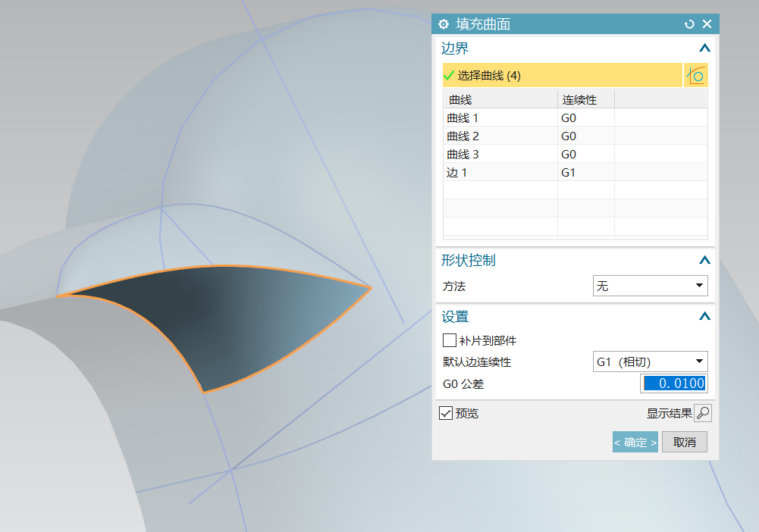
Task: Click the gear icon on 填充曲面 dialog title
Action: (444, 23)
